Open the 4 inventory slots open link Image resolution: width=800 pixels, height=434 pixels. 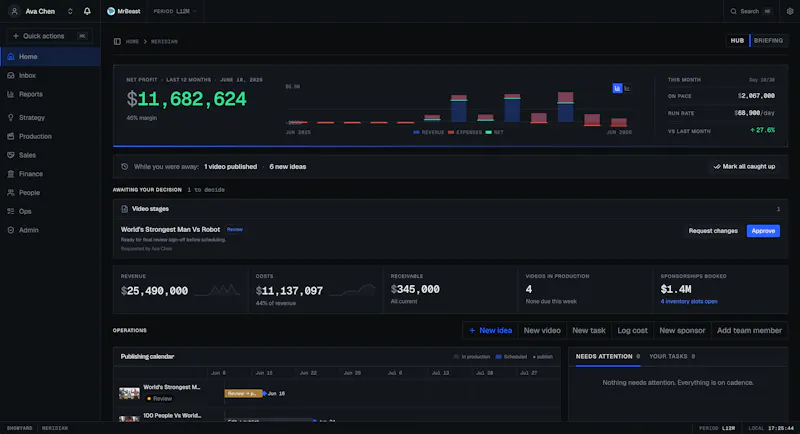[x=689, y=301]
